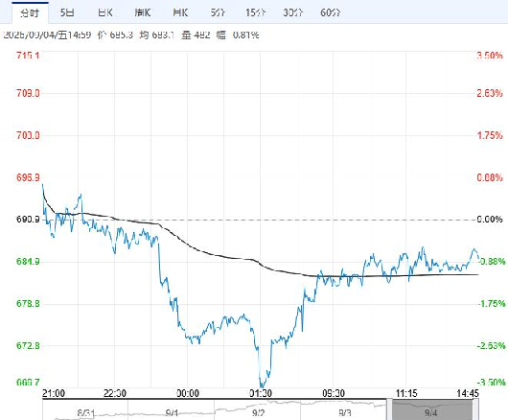Image resolution: width=508 pixels, height=420 pixels.
Task: Open the 周K weekly candlestick tab
Action: pos(143,13)
